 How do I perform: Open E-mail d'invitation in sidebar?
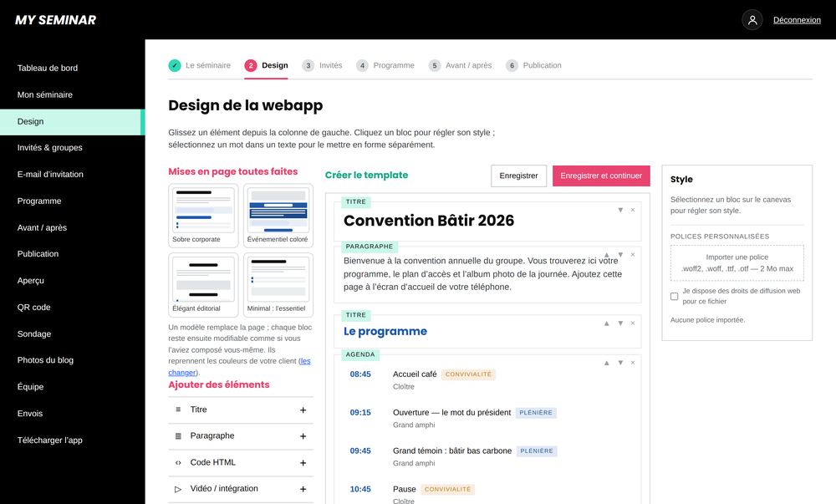73,174
